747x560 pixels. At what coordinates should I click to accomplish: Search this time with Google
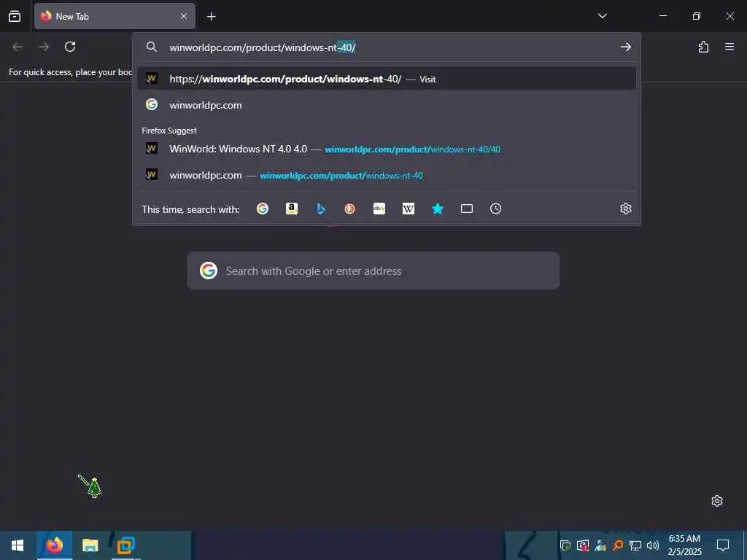tap(263, 209)
